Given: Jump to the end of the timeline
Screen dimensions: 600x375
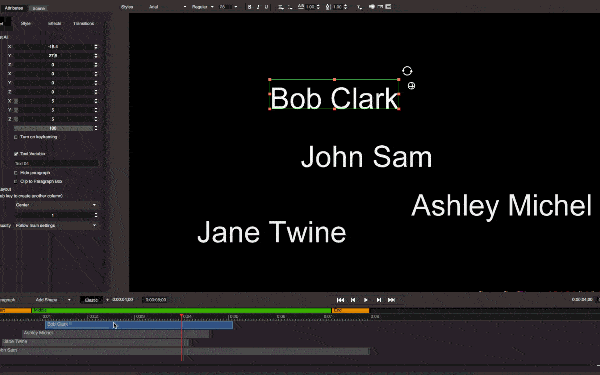Looking at the screenshot, I should point(391,300).
